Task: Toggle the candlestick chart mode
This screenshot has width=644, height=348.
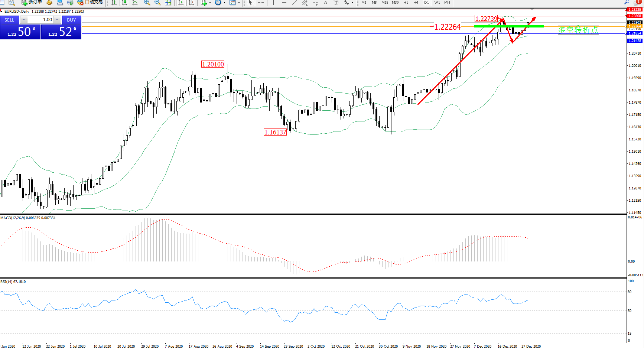Action: [x=124, y=3]
